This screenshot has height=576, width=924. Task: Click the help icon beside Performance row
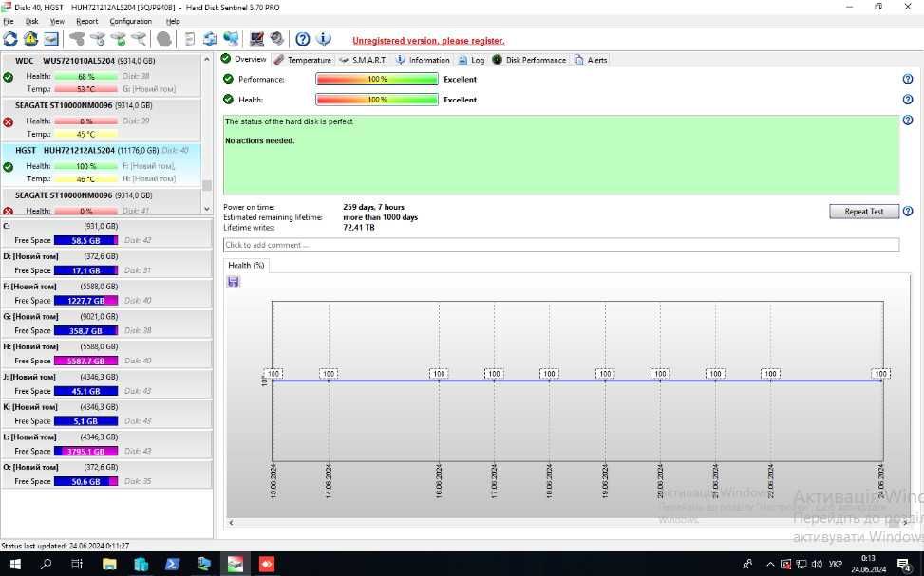(x=908, y=79)
